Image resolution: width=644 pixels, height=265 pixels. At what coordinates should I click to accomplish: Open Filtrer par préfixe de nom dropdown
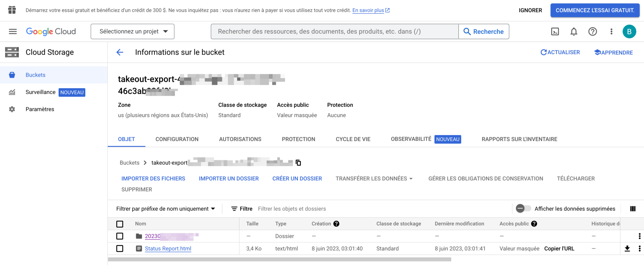[x=166, y=208]
